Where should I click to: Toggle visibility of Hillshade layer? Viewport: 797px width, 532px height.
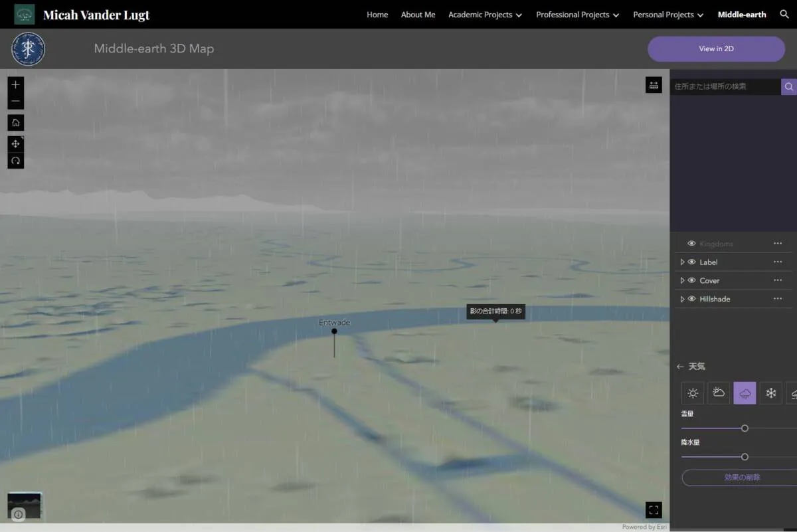(691, 299)
